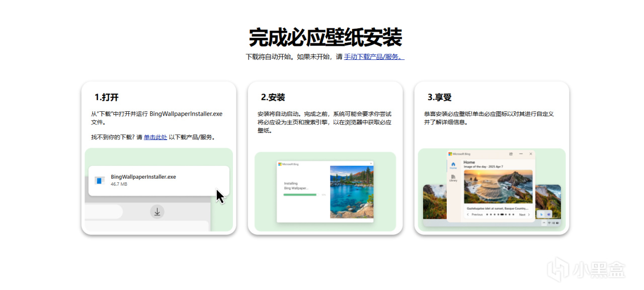The height and width of the screenshot is (290, 644).
Task: Click the Next arrow in wallpaper preview
Action: point(529,214)
